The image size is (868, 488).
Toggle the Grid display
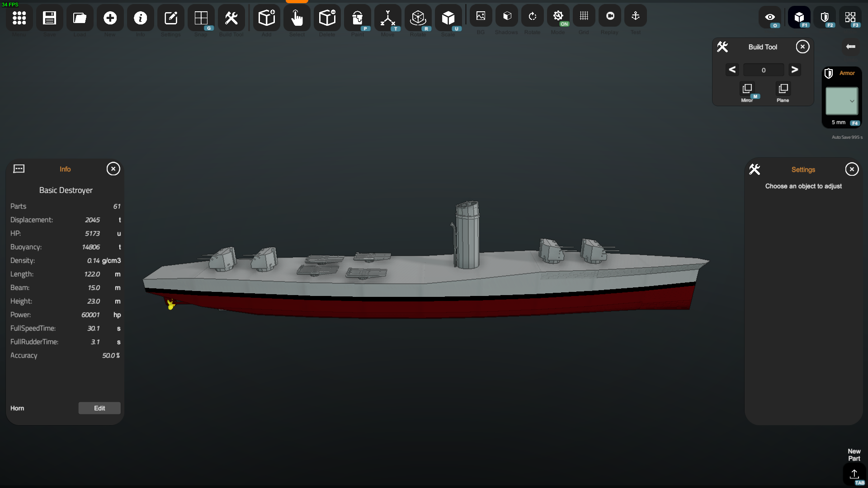pos(584,16)
